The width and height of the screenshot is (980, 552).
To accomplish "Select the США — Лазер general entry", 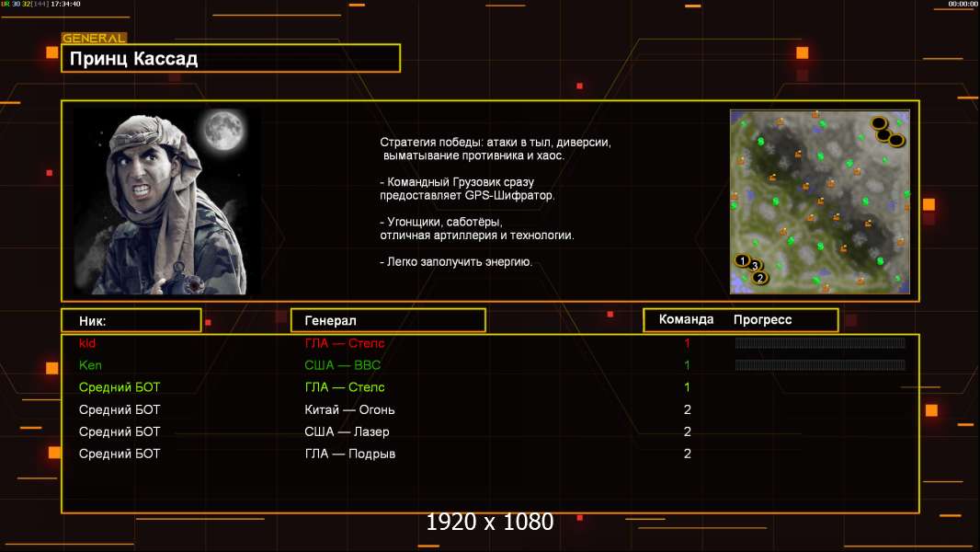I will coord(347,431).
